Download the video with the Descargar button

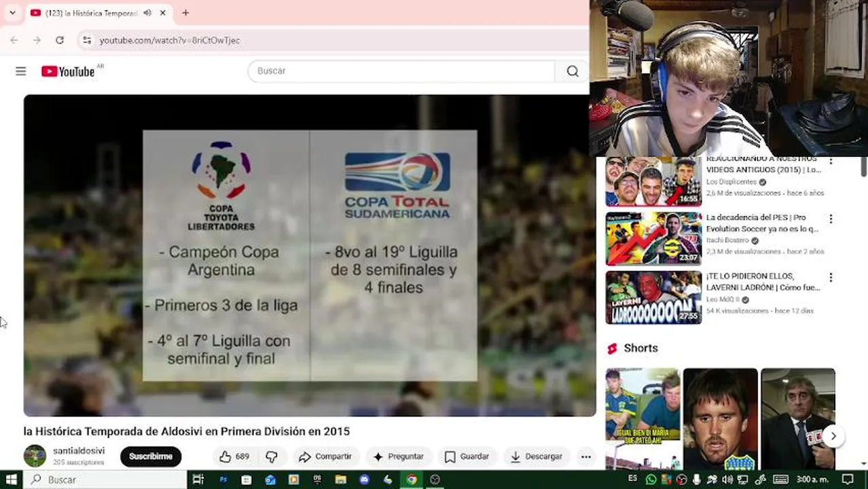pyautogui.click(x=537, y=456)
